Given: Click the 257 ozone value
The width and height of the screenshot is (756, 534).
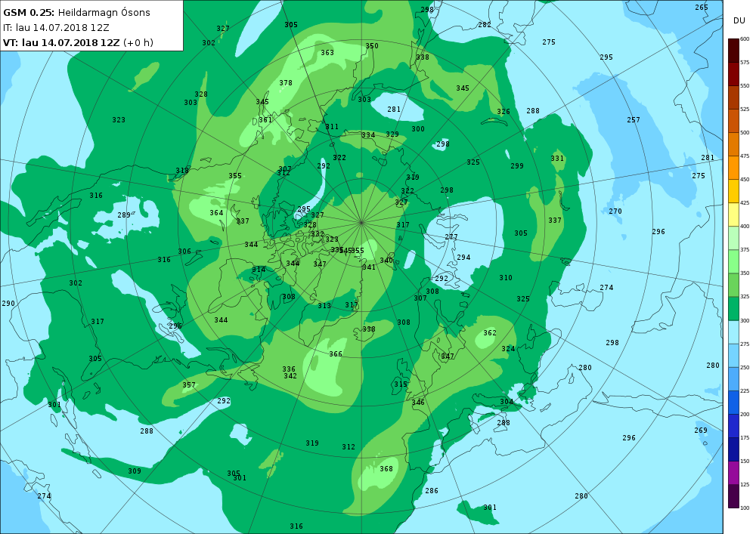Looking at the screenshot, I should pyautogui.click(x=634, y=119).
